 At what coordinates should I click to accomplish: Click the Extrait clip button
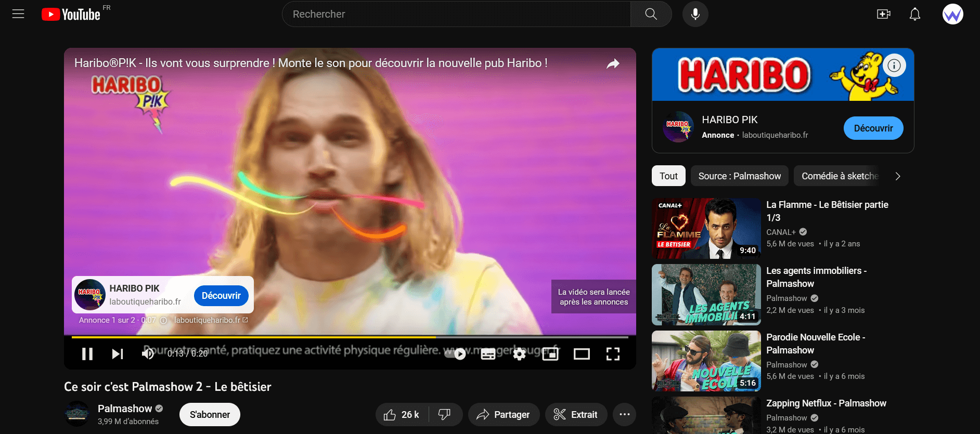tap(576, 414)
